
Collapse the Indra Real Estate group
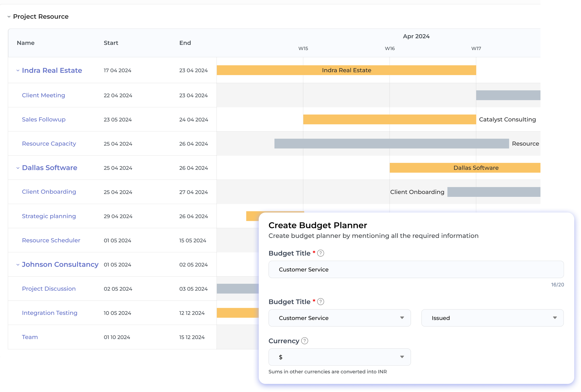click(x=18, y=71)
